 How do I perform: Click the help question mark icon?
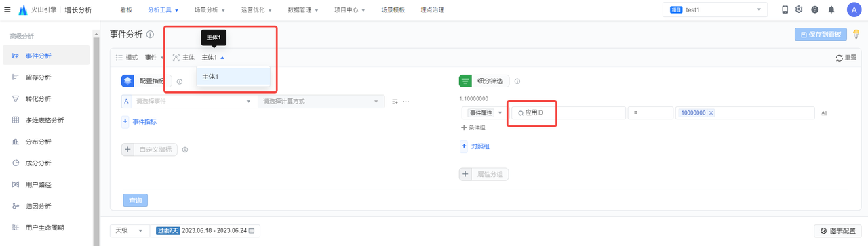click(815, 10)
